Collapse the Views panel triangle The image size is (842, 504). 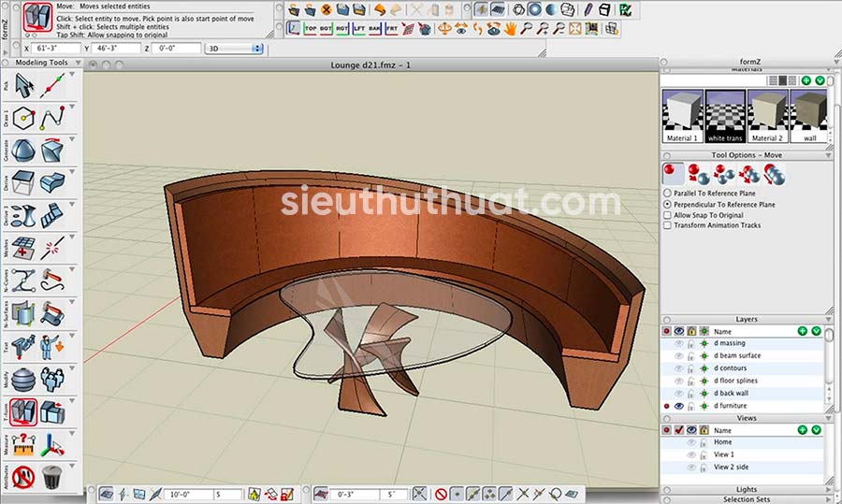pos(829,418)
